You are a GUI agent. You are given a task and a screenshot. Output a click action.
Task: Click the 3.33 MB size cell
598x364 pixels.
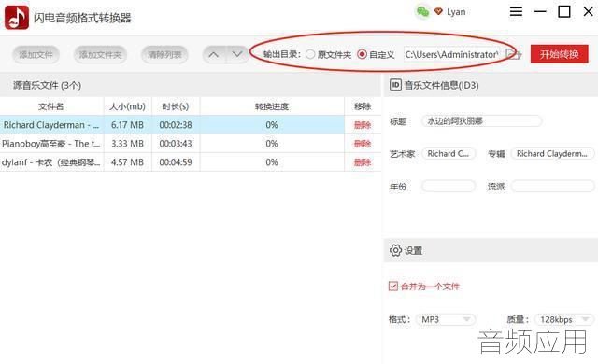127,144
